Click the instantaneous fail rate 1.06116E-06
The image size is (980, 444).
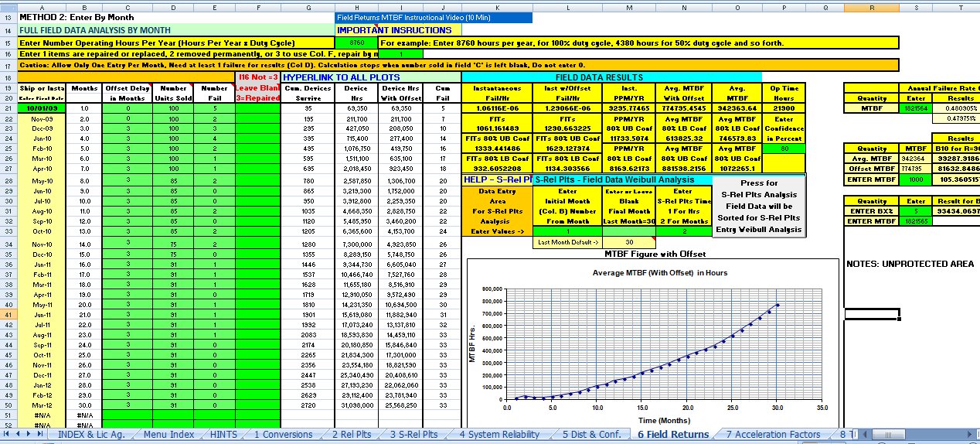[x=496, y=108]
